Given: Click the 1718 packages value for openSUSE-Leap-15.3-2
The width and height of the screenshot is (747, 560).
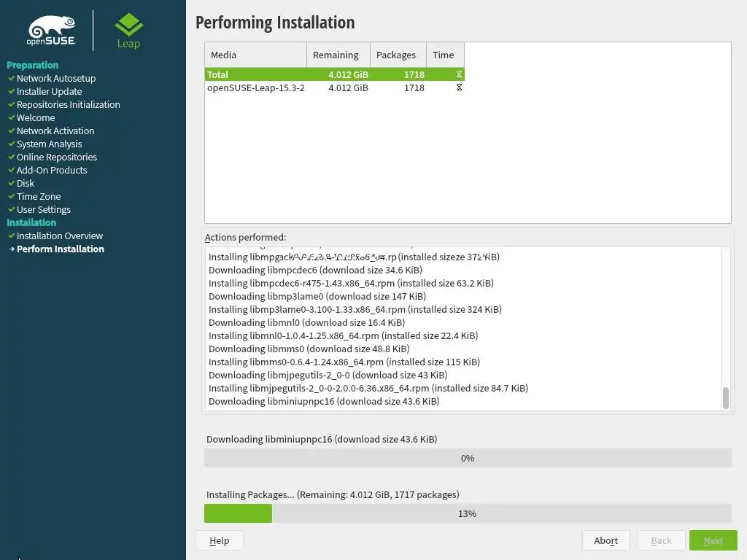Looking at the screenshot, I should click(x=414, y=88).
